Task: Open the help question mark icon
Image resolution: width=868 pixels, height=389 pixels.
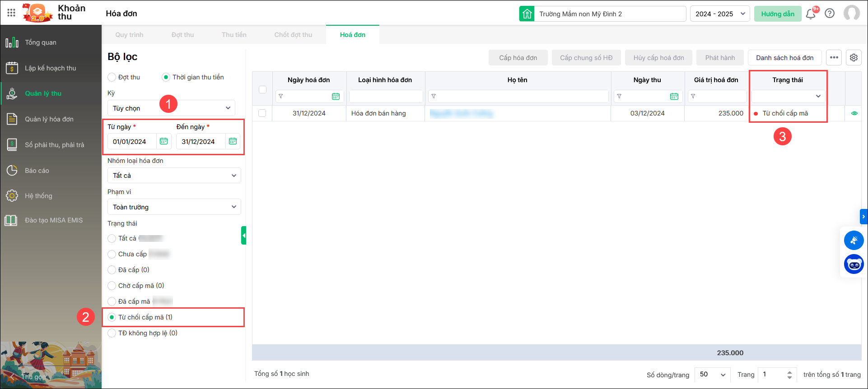Action: (x=830, y=14)
